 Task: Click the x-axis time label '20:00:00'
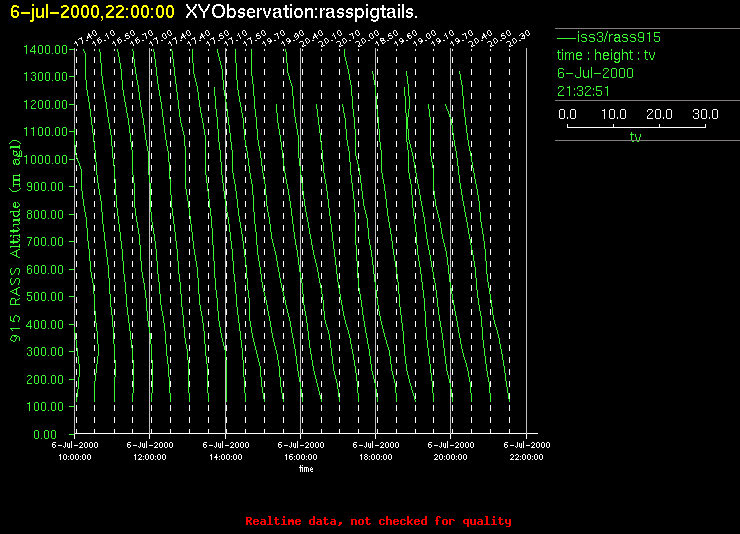[x=451, y=457]
